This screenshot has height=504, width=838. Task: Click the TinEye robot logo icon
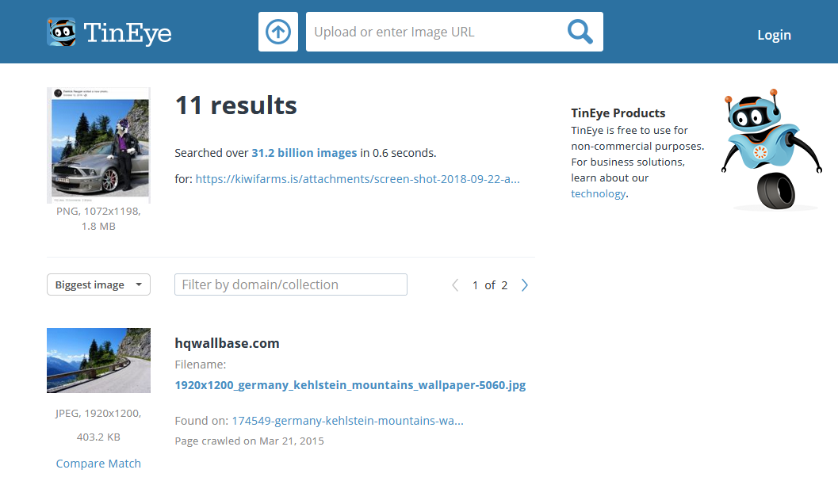61,32
